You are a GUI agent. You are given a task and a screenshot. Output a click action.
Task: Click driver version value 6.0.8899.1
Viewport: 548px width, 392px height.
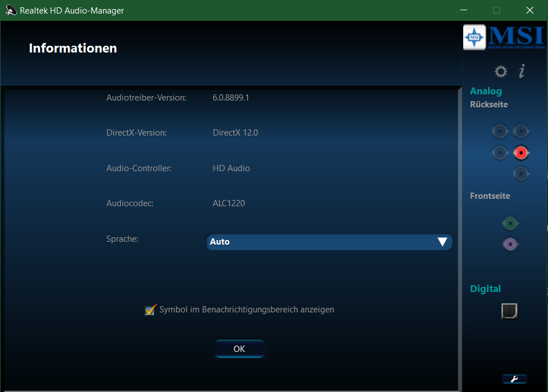231,98
